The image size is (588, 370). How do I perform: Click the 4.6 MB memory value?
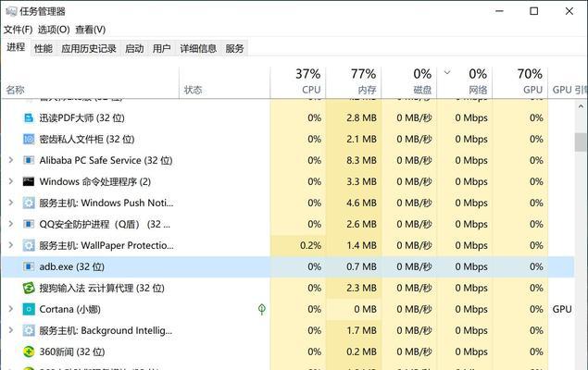[361, 203]
